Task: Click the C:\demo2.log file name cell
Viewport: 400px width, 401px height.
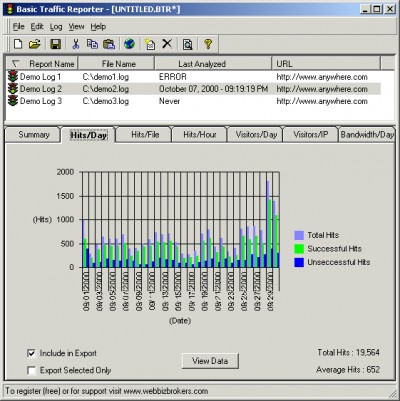Action: coord(106,89)
